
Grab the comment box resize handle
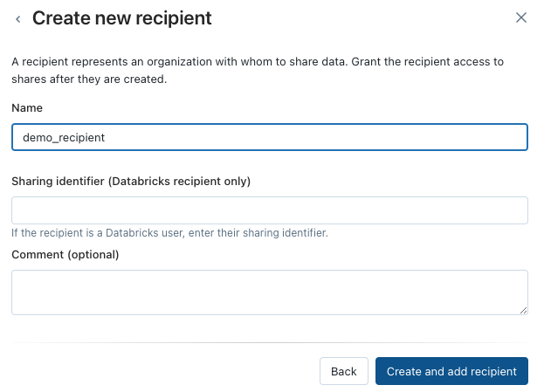[x=524, y=311]
